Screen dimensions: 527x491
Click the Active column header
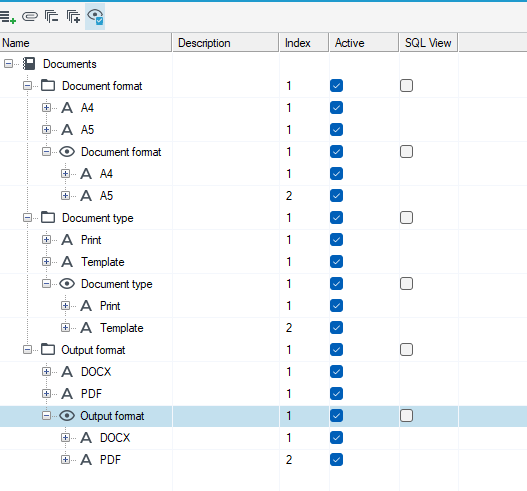click(x=364, y=43)
